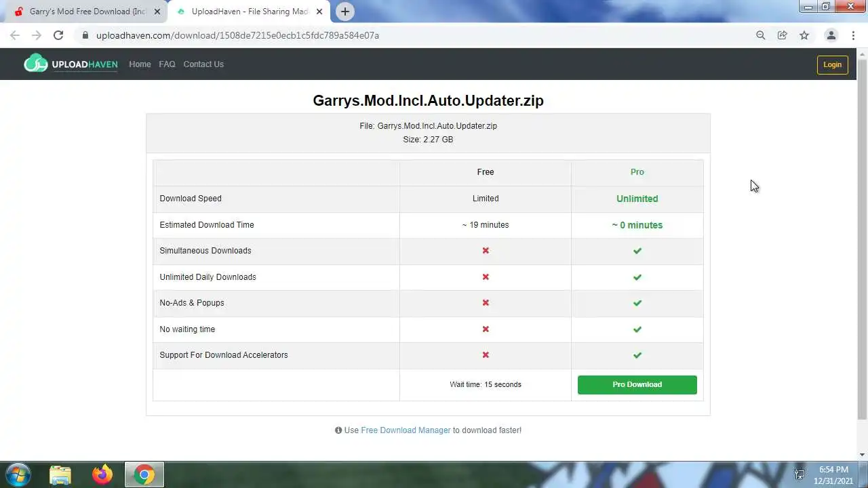Click the Pro column header
Image resolution: width=868 pixels, height=488 pixels.
[637, 172]
